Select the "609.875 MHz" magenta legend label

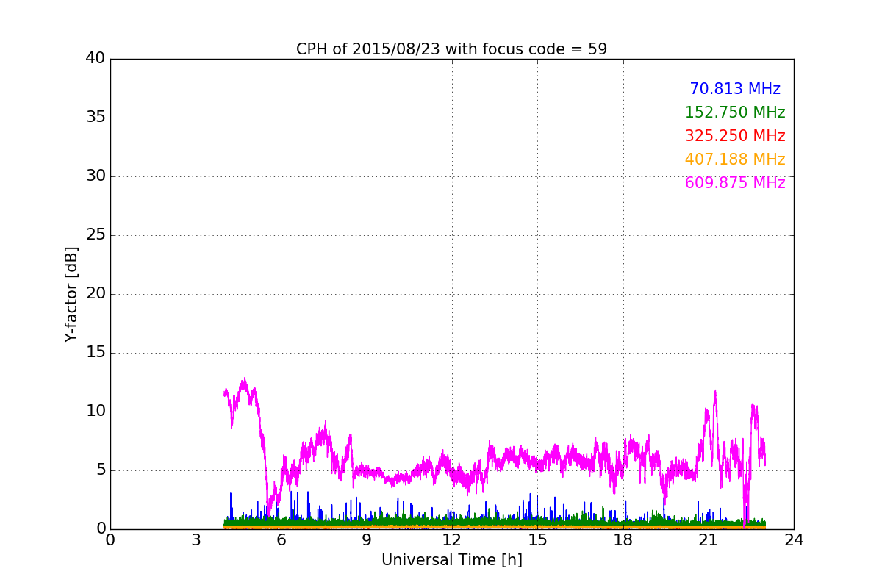tap(735, 183)
